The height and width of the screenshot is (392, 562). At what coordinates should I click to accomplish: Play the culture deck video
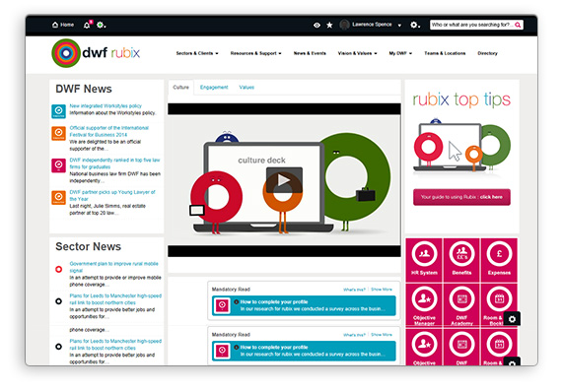click(x=284, y=180)
